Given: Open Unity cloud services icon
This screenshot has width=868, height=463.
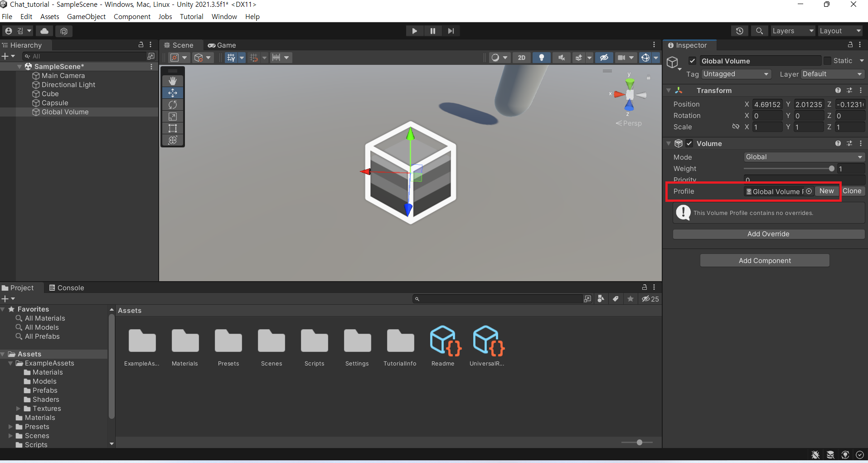Looking at the screenshot, I should [44, 31].
